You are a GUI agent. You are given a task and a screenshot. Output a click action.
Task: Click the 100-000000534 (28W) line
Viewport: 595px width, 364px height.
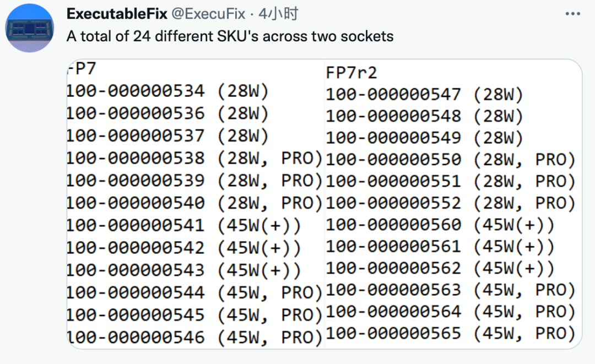[x=167, y=91]
